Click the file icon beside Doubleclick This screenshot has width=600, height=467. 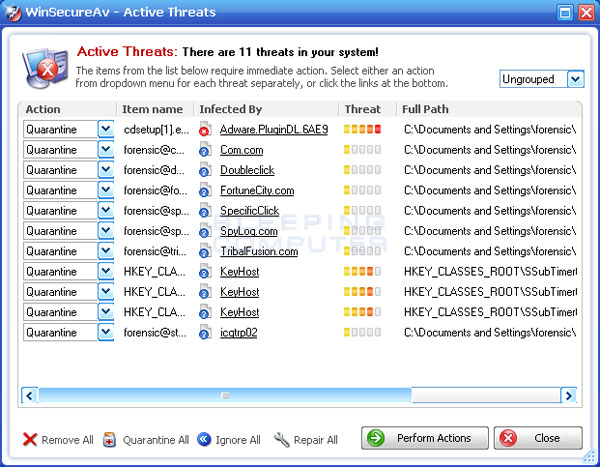205,170
